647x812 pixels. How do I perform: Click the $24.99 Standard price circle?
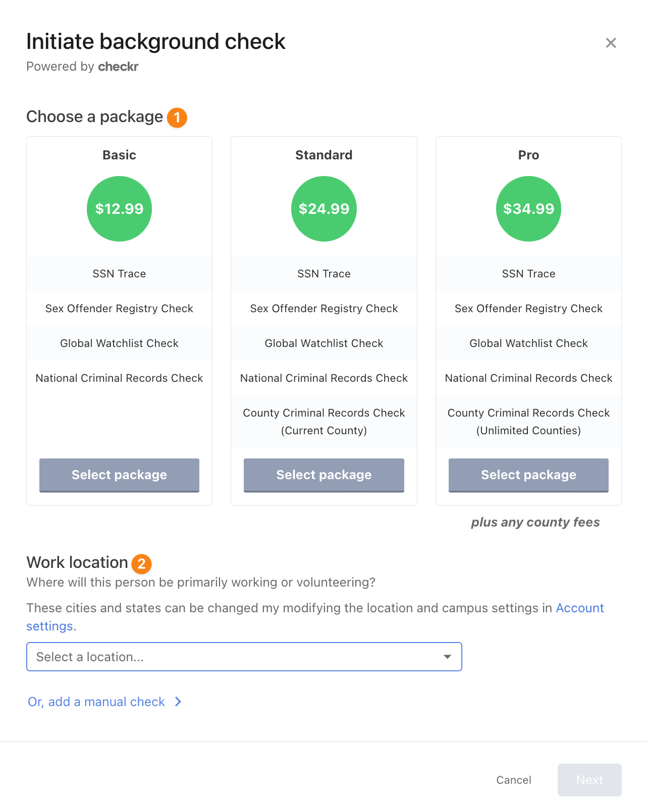point(324,209)
